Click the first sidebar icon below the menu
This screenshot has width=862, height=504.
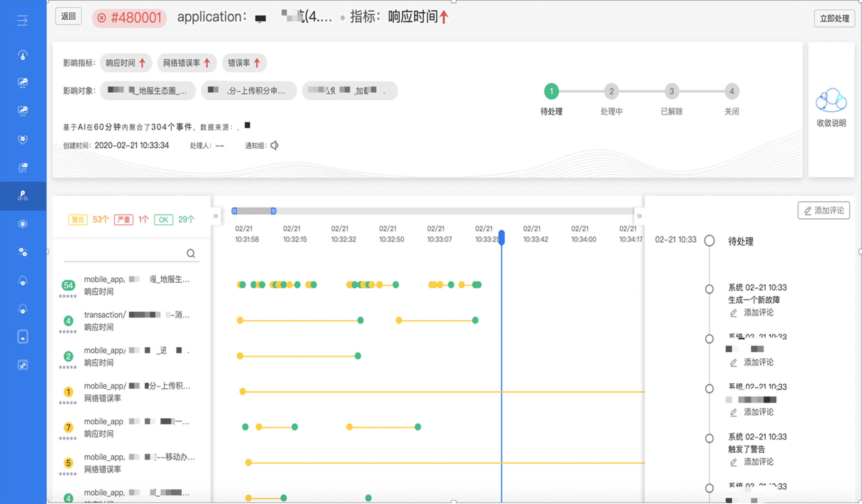23,55
